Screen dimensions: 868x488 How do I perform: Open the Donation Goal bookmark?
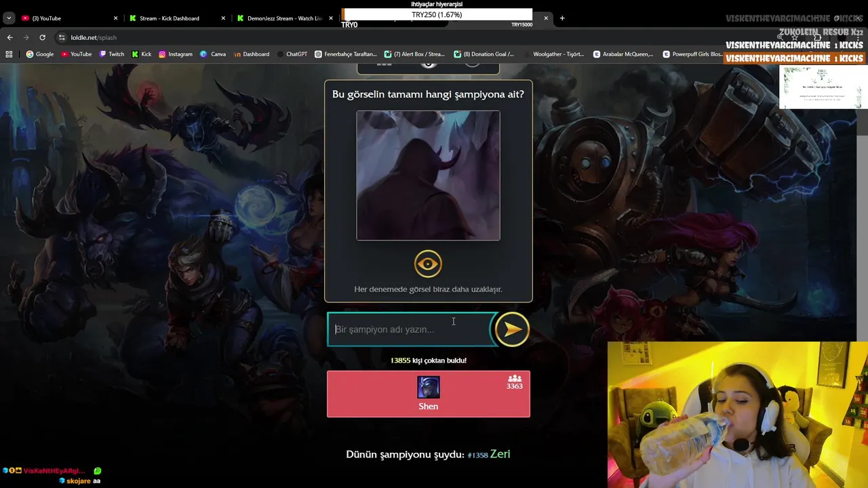[x=484, y=54]
